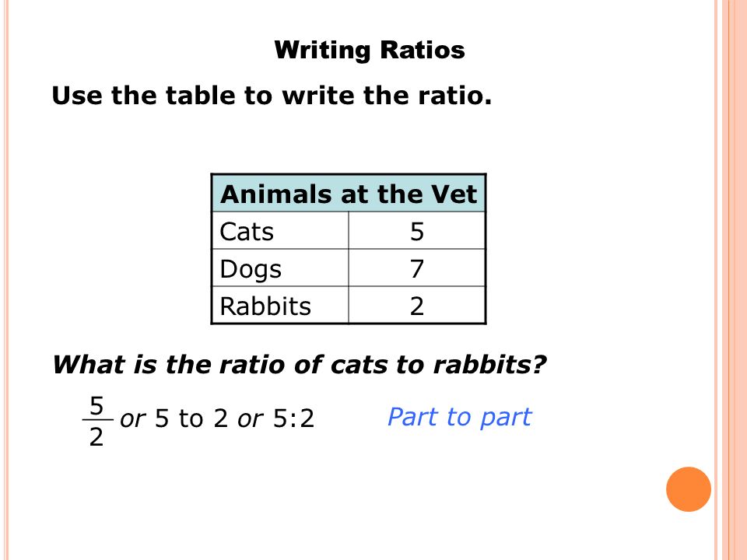Click the Cats table cell

[280, 231]
